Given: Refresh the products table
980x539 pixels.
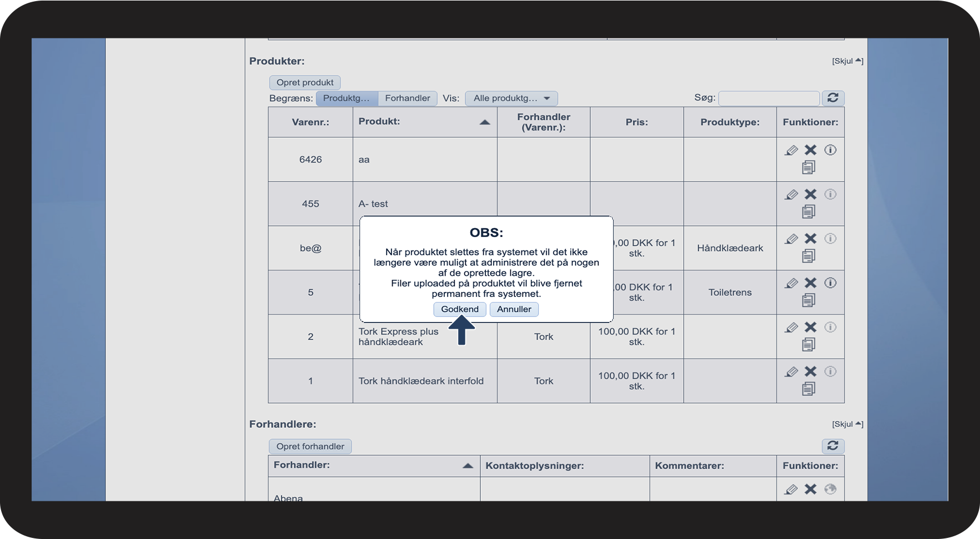Looking at the screenshot, I should [832, 98].
